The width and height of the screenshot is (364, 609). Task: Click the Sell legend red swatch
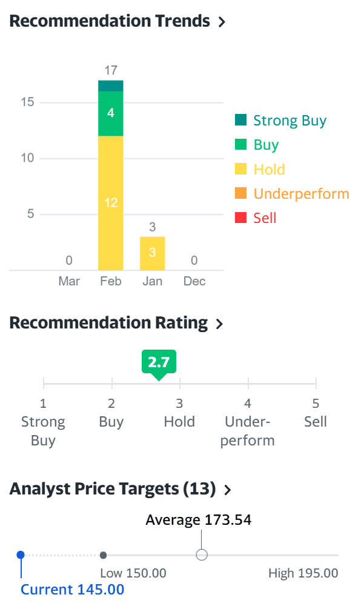pyautogui.click(x=241, y=218)
